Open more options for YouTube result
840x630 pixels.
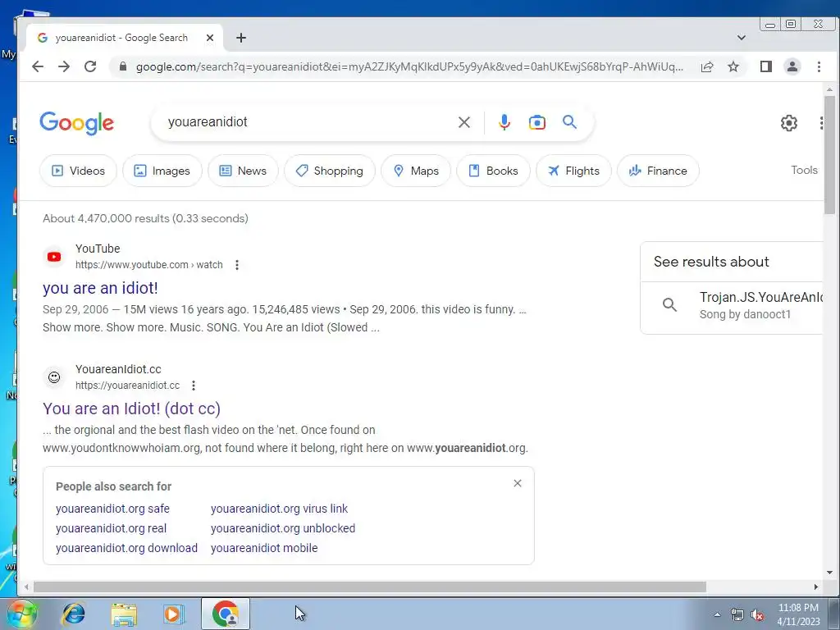click(237, 265)
